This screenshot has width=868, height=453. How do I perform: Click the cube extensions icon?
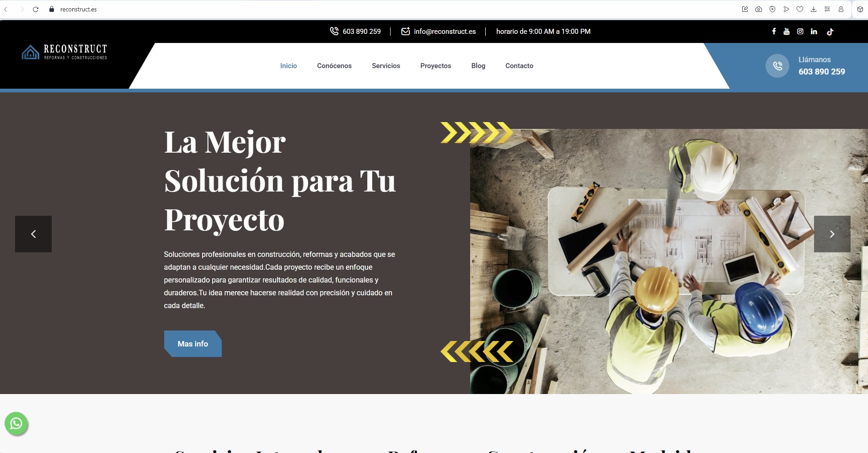tap(860, 9)
